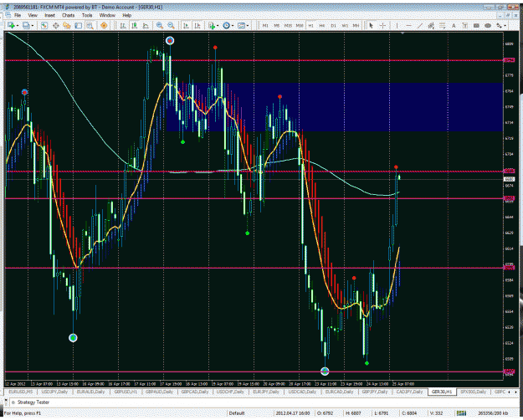
Task: Open the Window menu
Action: coord(107,15)
